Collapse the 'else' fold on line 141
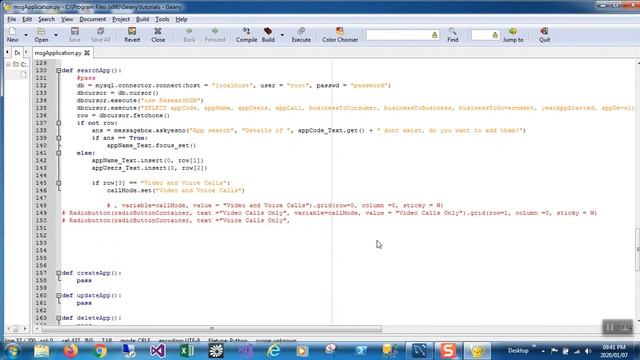This screenshot has height=360, width=640. tap(59, 153)
